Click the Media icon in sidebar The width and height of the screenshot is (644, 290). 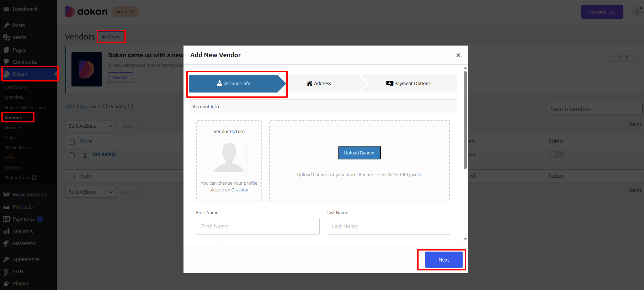pos(6,37)
